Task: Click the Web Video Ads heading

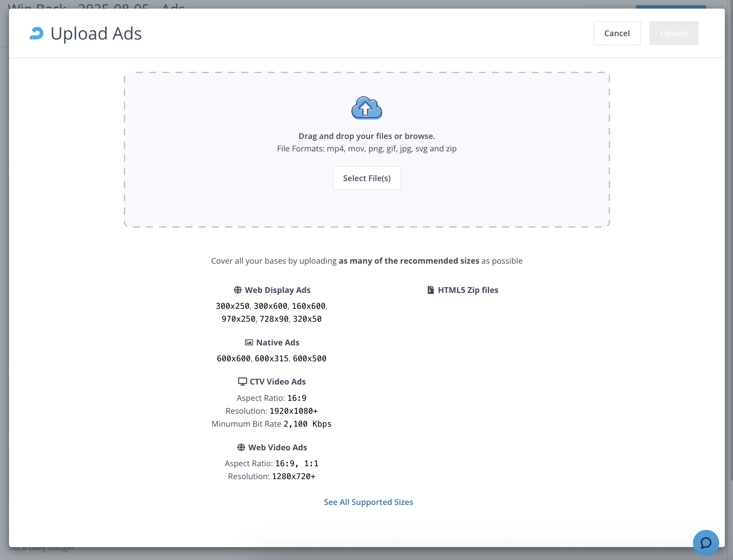Action: click(277, 447)
